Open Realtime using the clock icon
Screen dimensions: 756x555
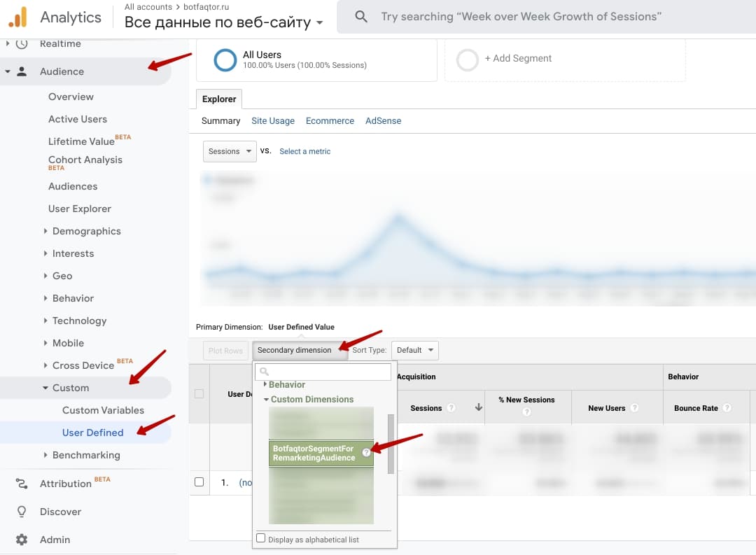[x=21, y=43]
